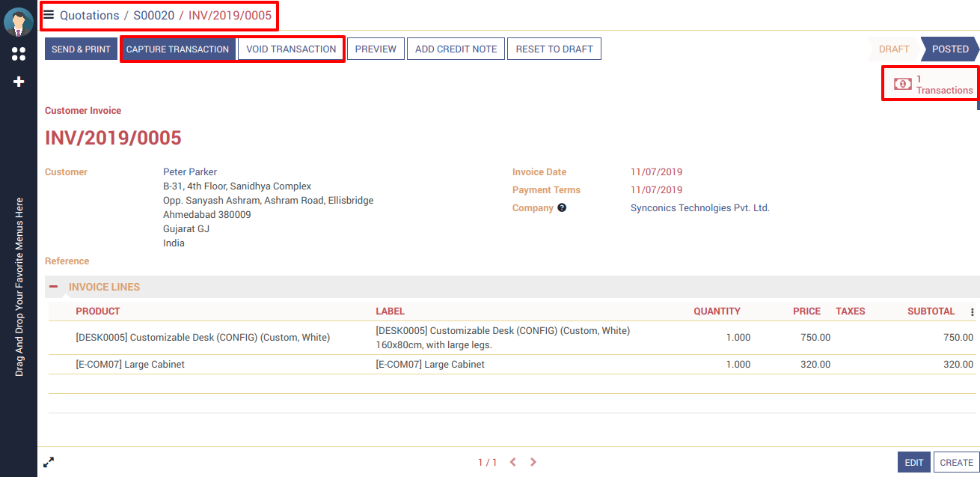Open S00020 breadcrumb link
The height and width of the screenshot is (477, 980).
pos(153,15)
